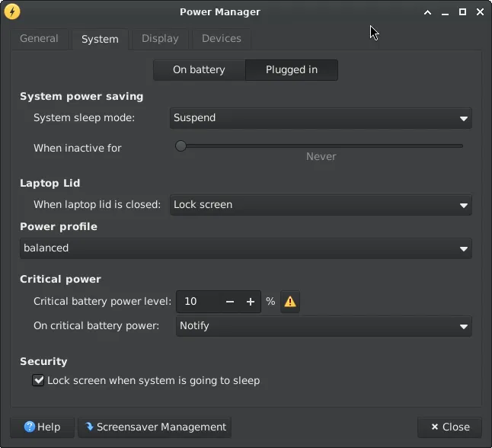Switch to the General tab
The image size is (492, 448).
click(x=39, y=39)
